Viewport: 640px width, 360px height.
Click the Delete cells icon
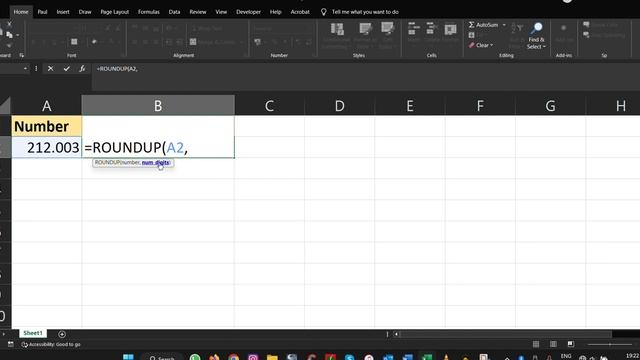[431, 29]
